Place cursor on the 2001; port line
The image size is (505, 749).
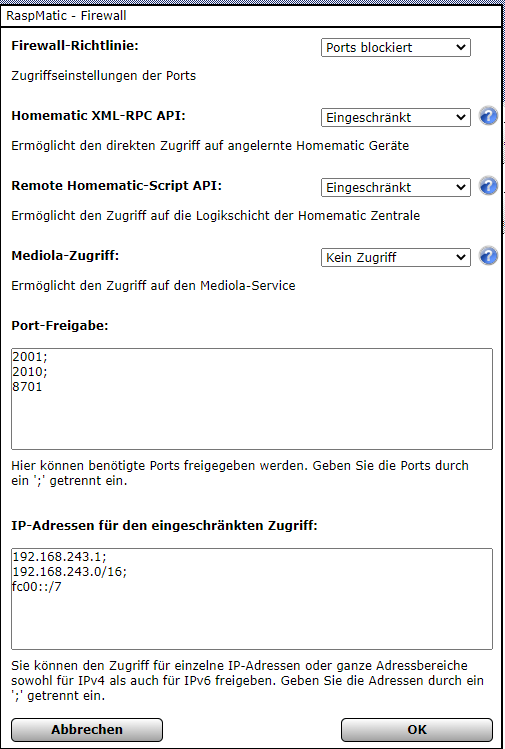click(x=29, y=356)
